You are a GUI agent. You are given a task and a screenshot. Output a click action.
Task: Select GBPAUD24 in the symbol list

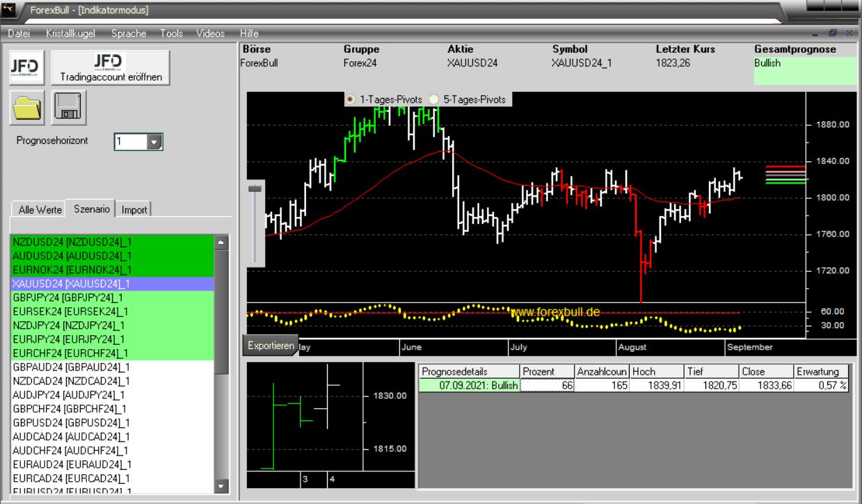click(x=113, y=367)
